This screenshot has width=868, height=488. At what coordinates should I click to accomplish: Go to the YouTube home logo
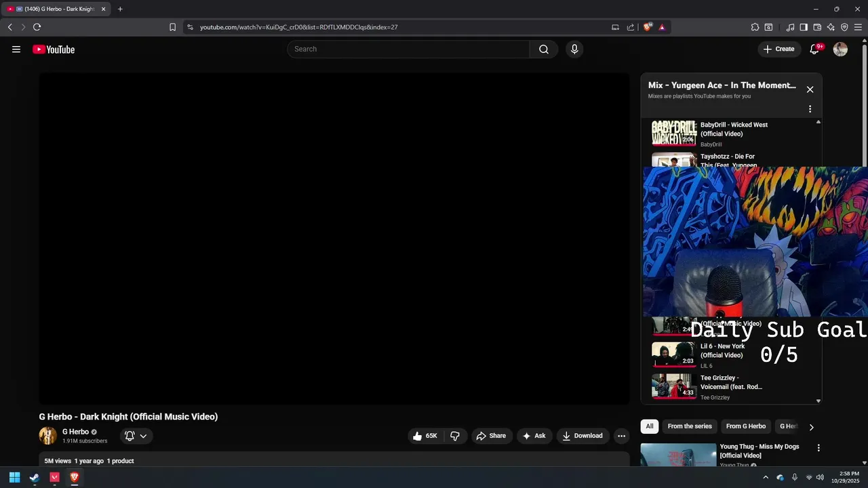pos(54,49)
